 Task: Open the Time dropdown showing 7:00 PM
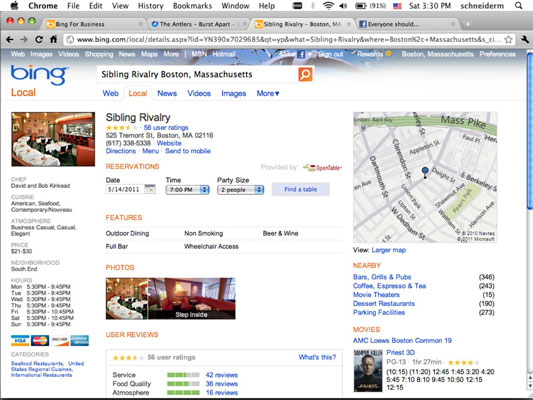click(x=187, y=190)
